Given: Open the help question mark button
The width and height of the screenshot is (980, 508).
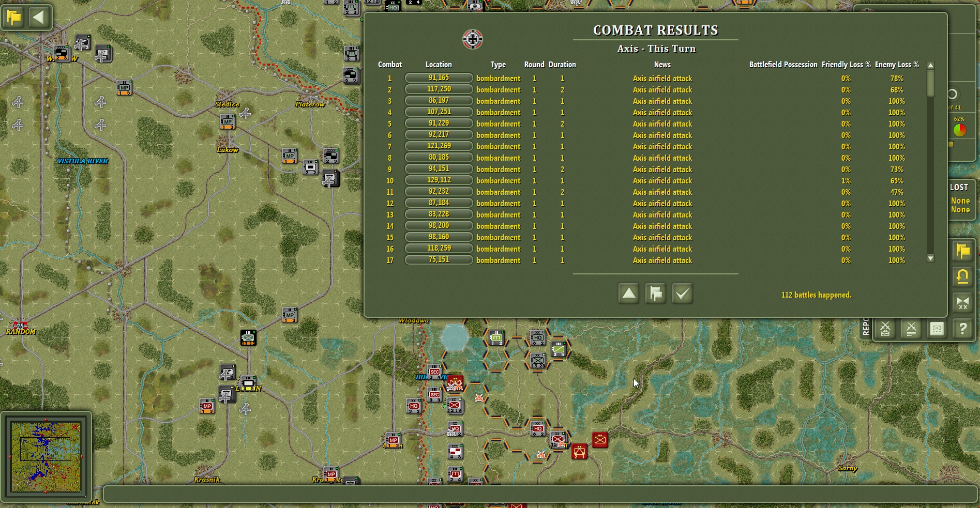Looking at the screenshot, I should [x=962, y=329].
